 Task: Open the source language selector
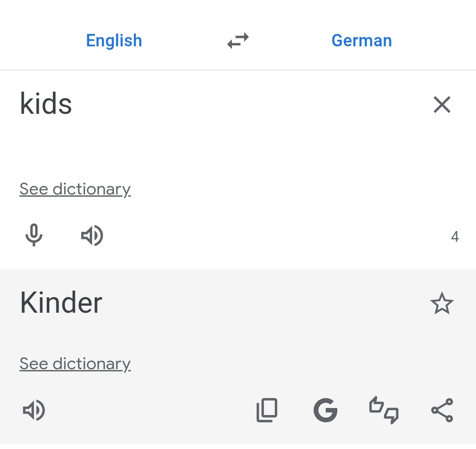tap(114, 40)
